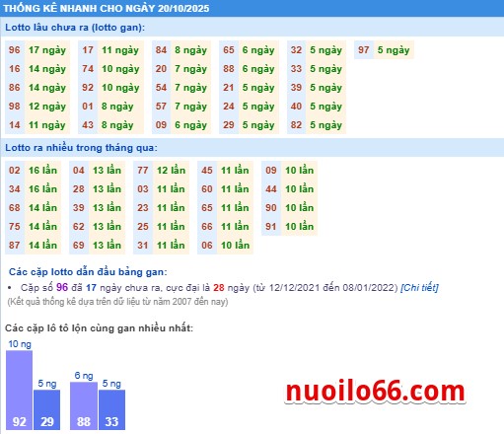Click number 97 in the lotto gan table
This screenshot has height=434, width=504.
tap(364, 50)
